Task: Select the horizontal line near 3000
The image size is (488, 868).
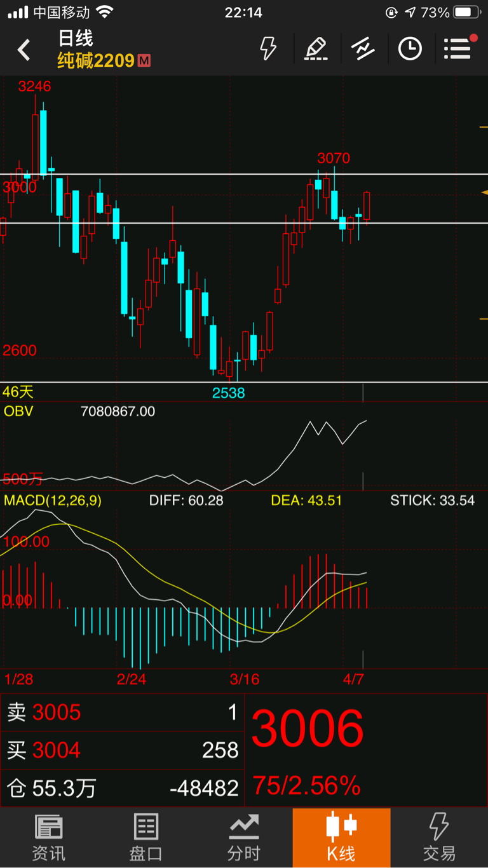Action: click(244, 173)
